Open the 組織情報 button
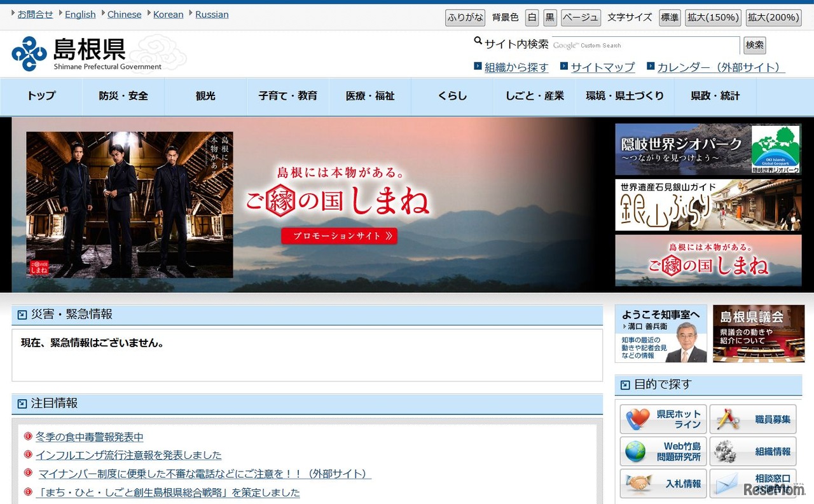Image resolution: width=814 pixels, height=504 pixels. (753, 451)
